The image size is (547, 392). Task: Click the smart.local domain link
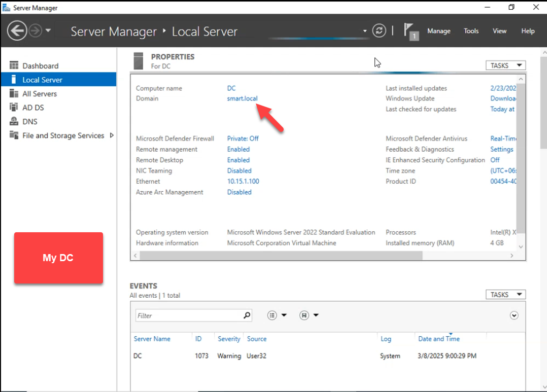242,98
